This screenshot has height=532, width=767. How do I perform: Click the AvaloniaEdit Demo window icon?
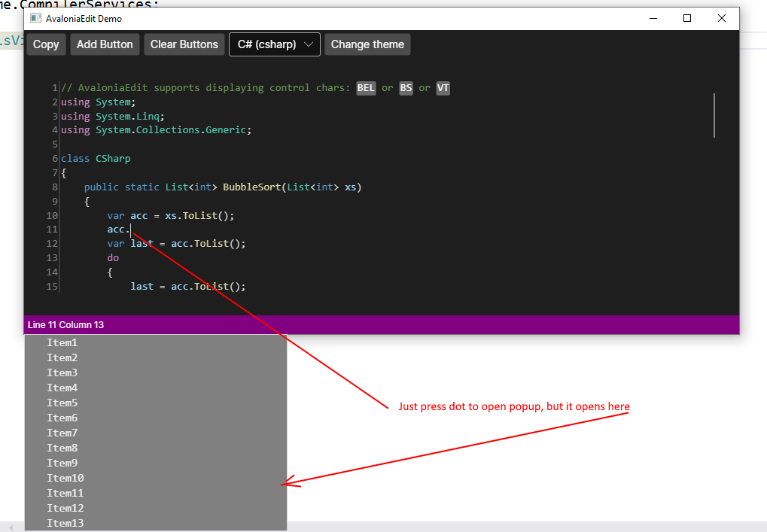(35, 19)
